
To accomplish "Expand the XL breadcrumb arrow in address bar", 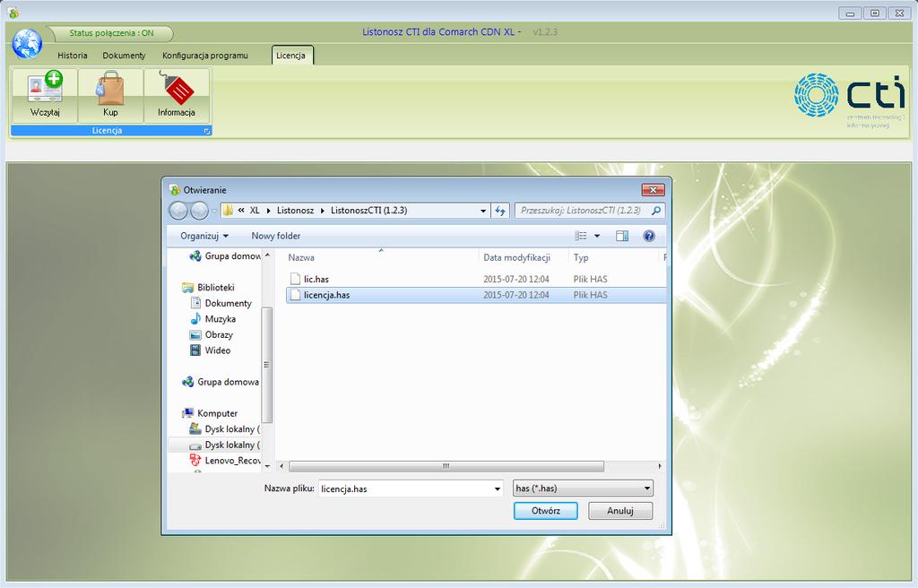I will (269, 211).
